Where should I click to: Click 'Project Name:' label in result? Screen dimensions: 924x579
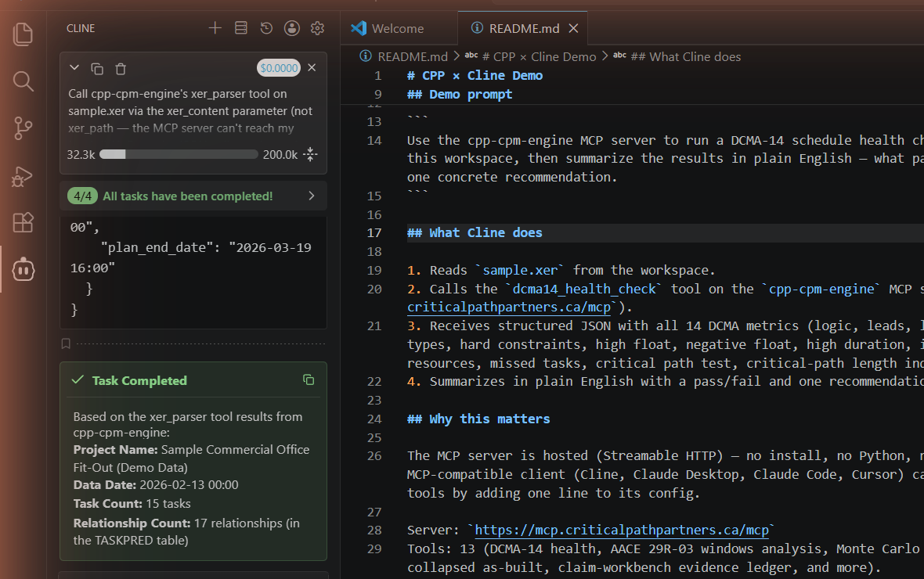point(116,449)
